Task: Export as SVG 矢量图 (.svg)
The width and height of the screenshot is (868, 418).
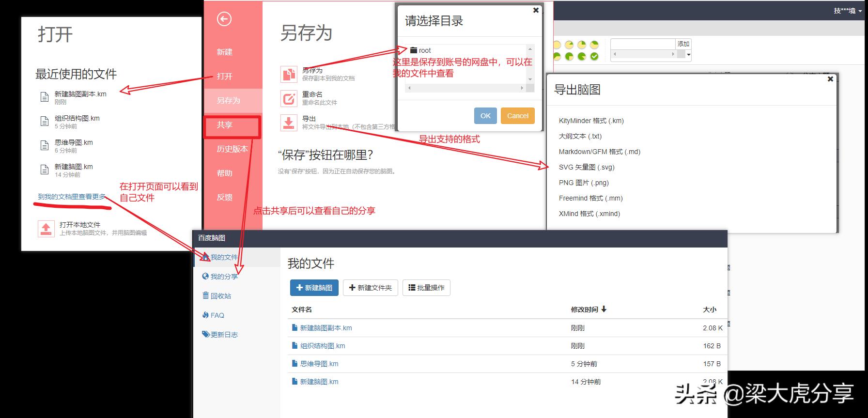Action: click(x=587, y=167)
